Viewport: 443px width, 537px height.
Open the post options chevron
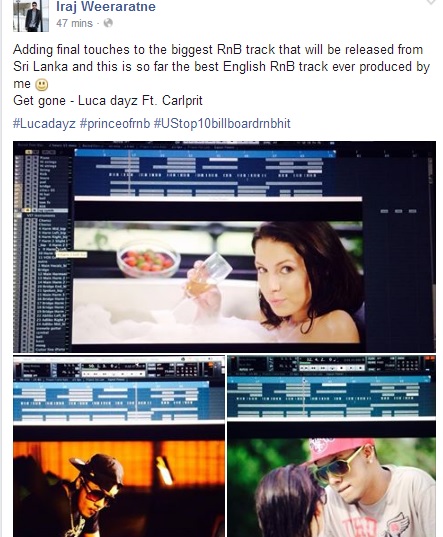pyautogui.click(x=431, y=2)
